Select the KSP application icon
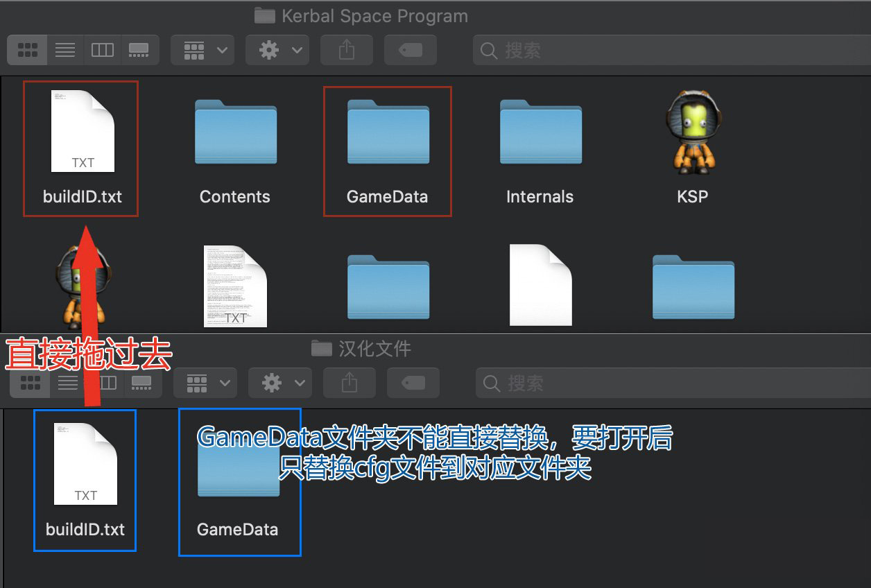 click(692, 132)
